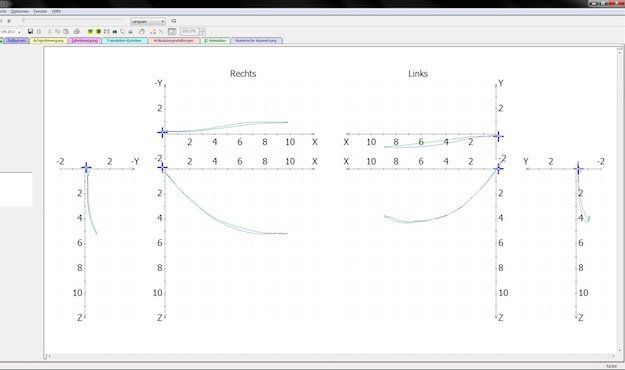
Task: Click the vertical scrollbar beside the graph area
Action: (x=619, y=200)
